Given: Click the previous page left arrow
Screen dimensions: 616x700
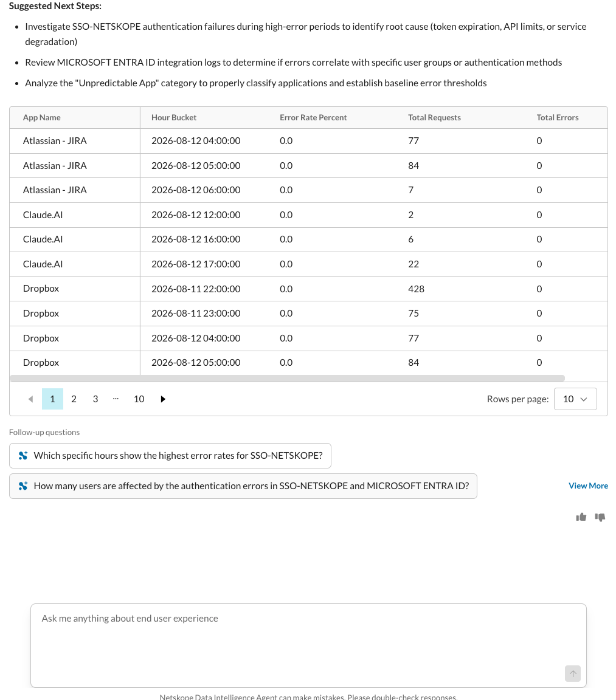Looking at the screenshot, I should point(30,399).
